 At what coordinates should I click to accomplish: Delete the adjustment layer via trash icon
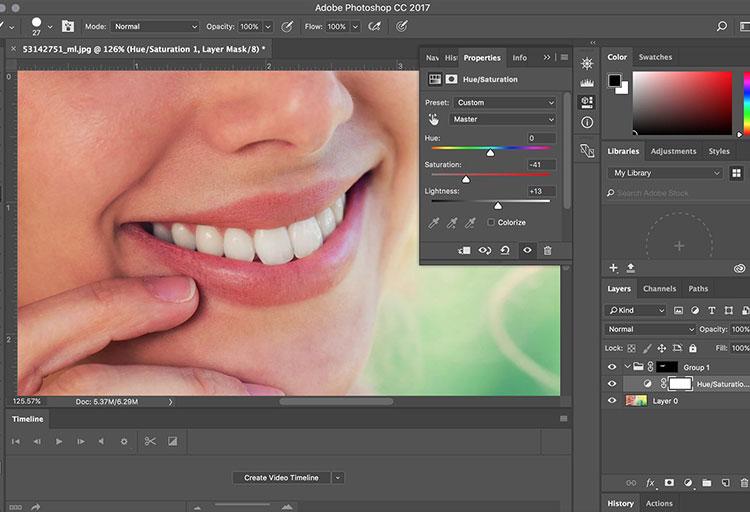coord(547,251)
